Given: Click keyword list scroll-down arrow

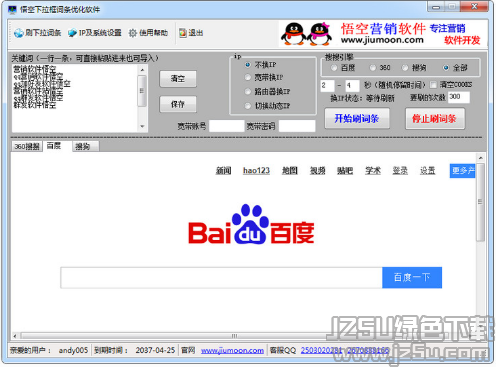Looking at the screenshot, I should [142, 126].
